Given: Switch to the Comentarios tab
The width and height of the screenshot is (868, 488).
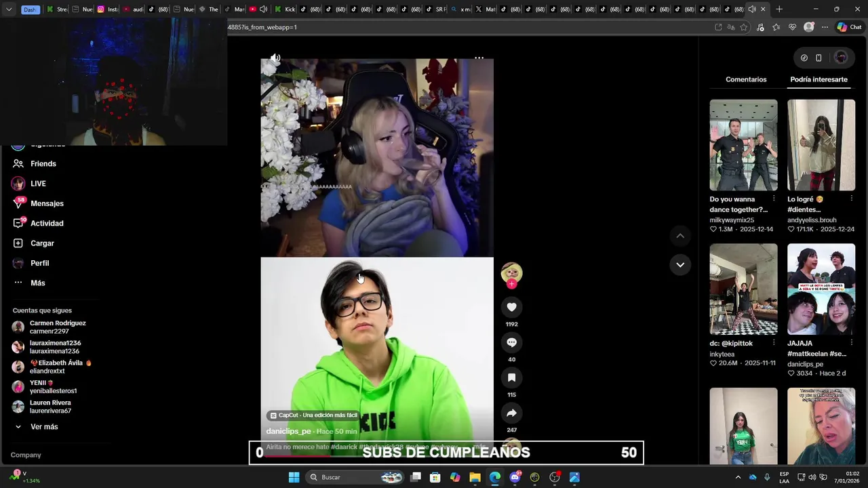Looking at the screenshot, I should pos(746,79).
